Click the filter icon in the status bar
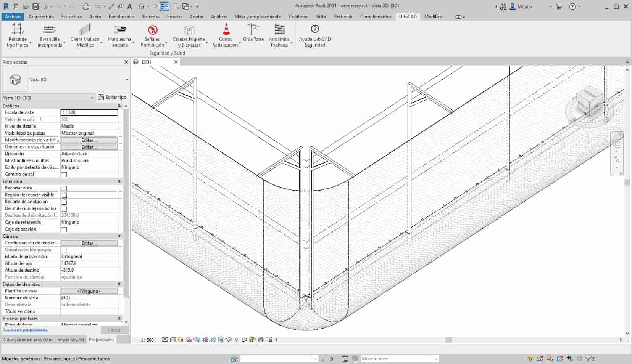Image resolution: width=632 pixels, height=364 pixels. pyautogui.click(x=588, y=359)
